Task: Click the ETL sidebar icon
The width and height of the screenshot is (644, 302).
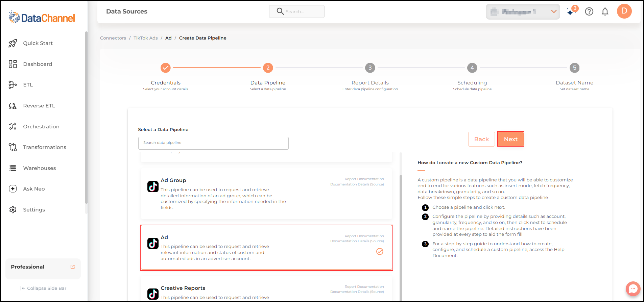Action: (x=13, y=85)
